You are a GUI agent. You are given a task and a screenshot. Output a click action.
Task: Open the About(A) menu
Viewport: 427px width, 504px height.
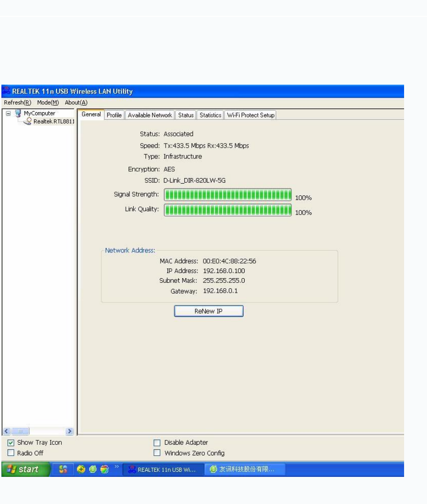pyautogui.click(x=76, y=102)
